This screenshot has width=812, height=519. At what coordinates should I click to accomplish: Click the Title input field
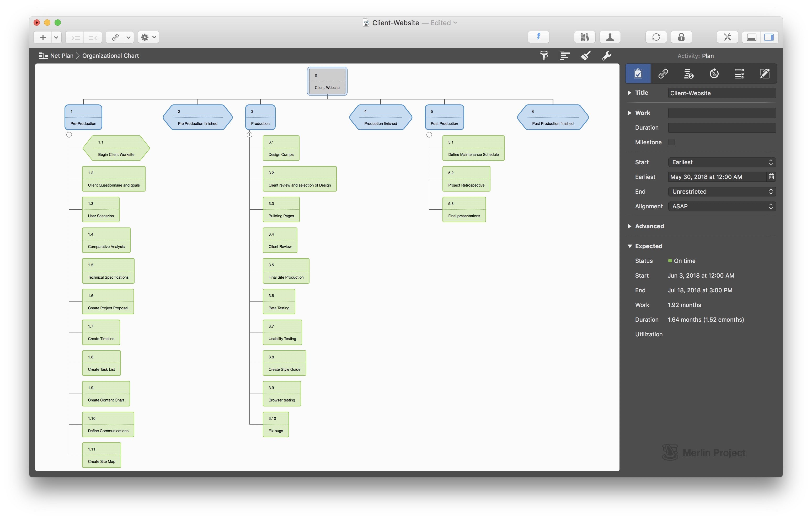(722, 93)
